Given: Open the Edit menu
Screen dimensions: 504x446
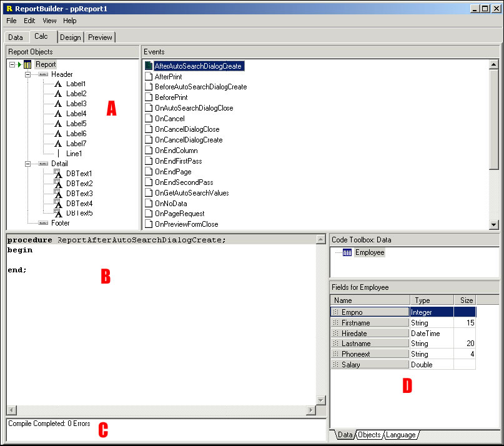Looking at the screenshot, I should pyautogui.click(x=29, y=21).
